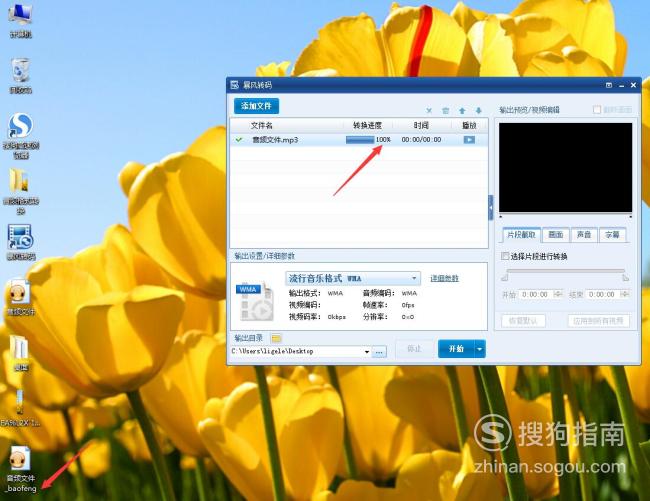The image size is (650, 501).
Task: Click the 开始 time input field
Action: pyautogui.click(x=536, y=294)
